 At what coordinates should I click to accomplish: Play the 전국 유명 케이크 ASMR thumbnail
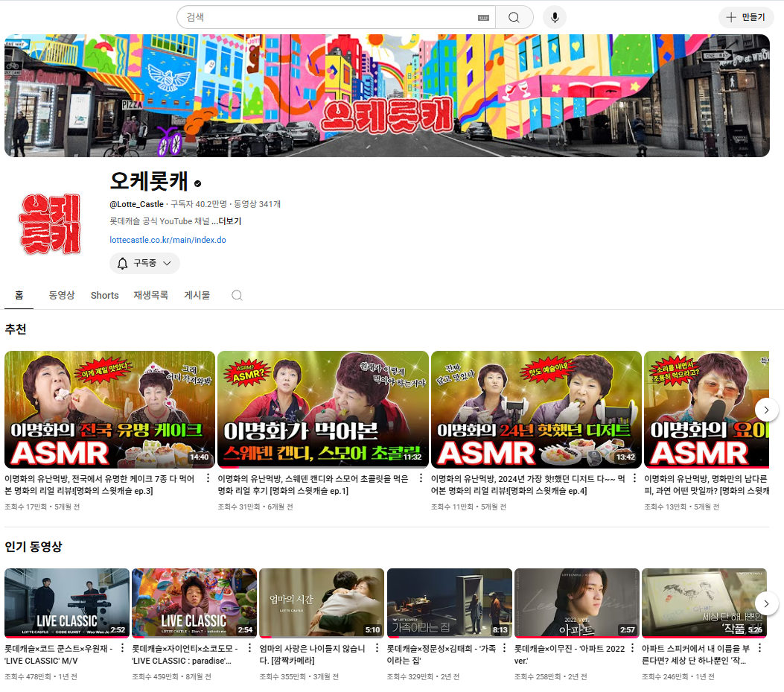[x=109, y=410]
